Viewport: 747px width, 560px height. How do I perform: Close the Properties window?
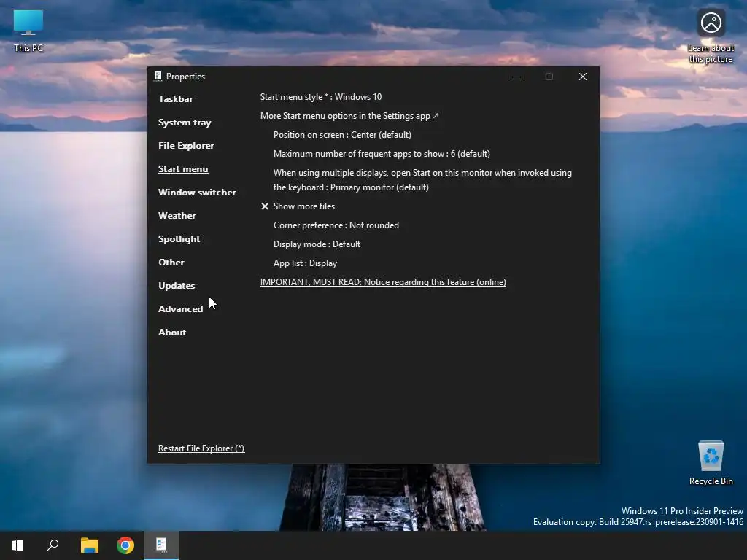coord(583,77)
